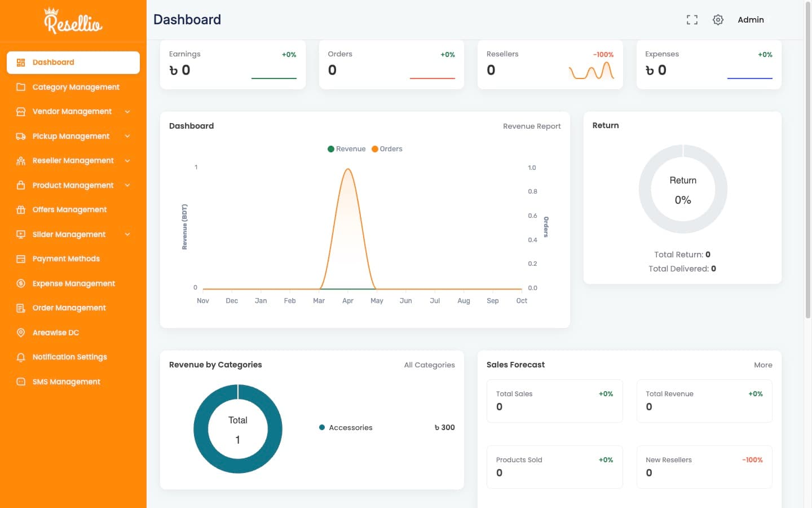
Task: Click the Notification Settings bell icon
Action: pyautogui.click(x=21, y=357)
